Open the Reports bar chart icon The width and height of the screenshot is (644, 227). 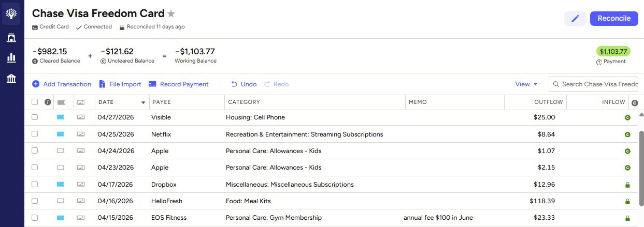tap(11, 58)
